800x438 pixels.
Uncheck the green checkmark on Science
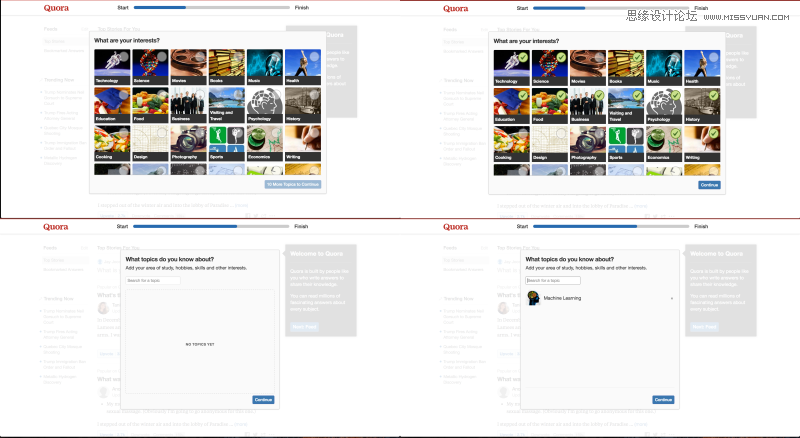pyautogui.click(x=561, y=57)
